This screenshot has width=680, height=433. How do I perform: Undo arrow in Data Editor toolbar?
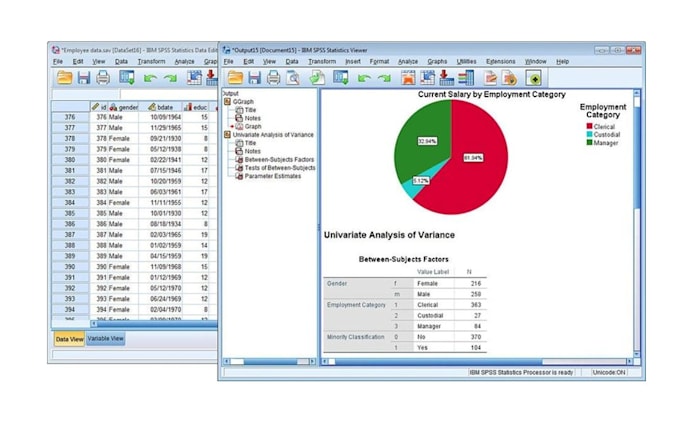150,78
